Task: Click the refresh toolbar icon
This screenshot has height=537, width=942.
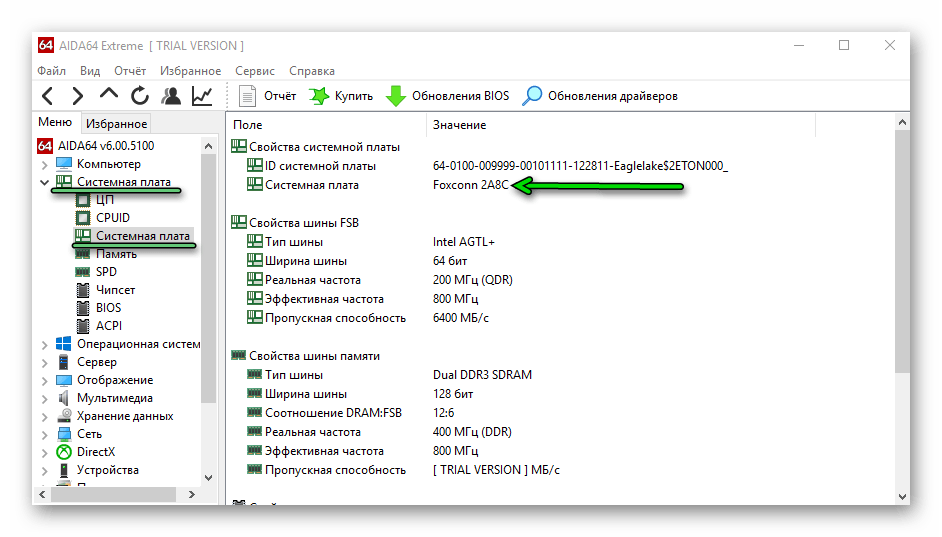Action: (139, 96)
